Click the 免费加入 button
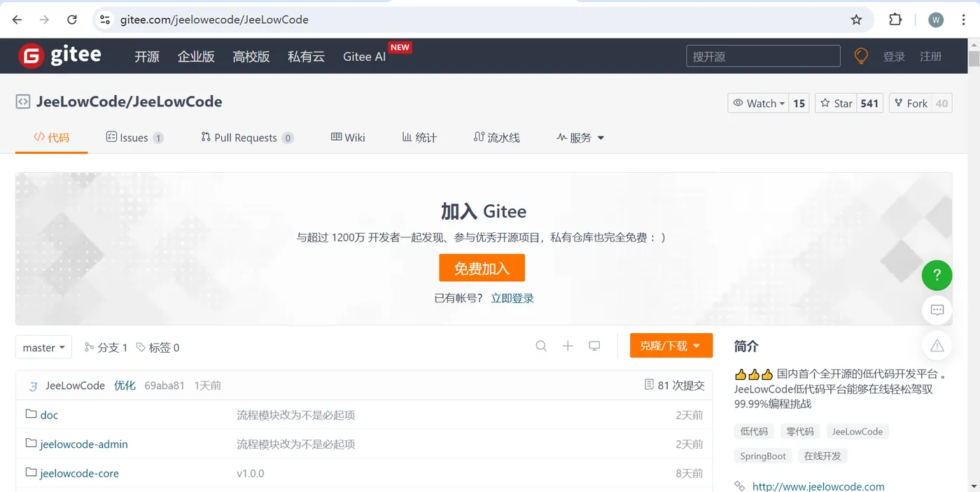Viewport: 980px width, 492px height. click(x=482, y=268)
